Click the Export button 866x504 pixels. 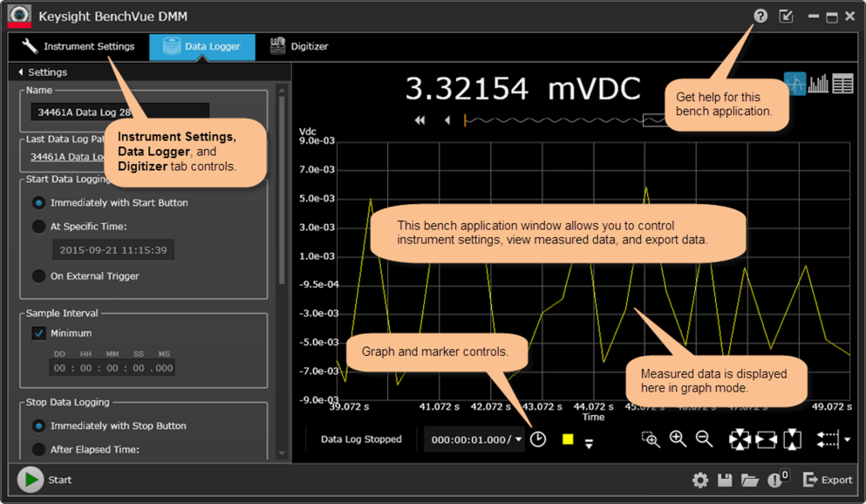tap(827, 480)
